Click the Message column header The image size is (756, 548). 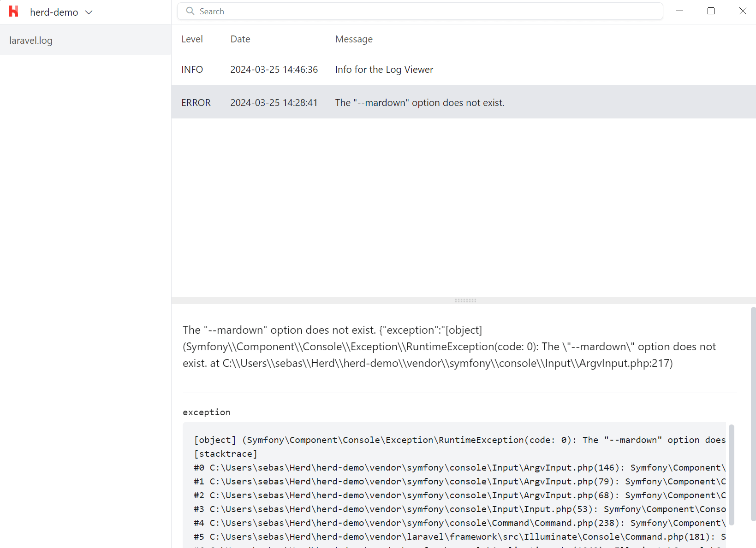[x=354, y=39]
